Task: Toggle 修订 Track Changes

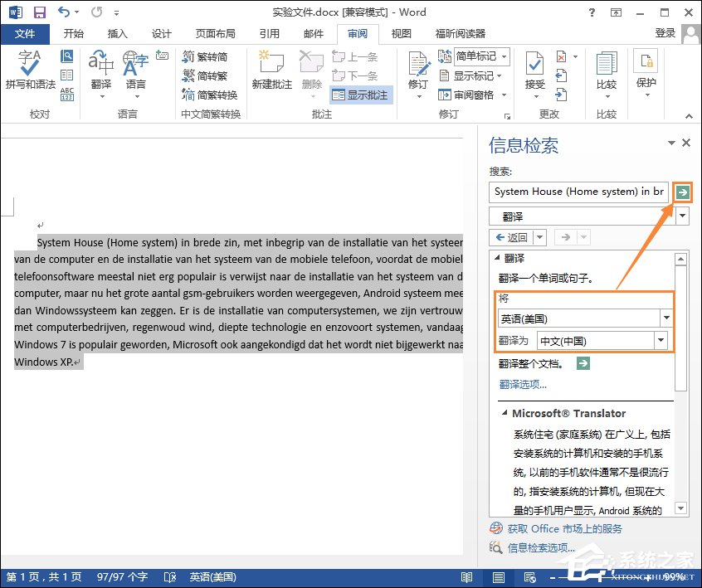Action: click(x=417, y=70)
